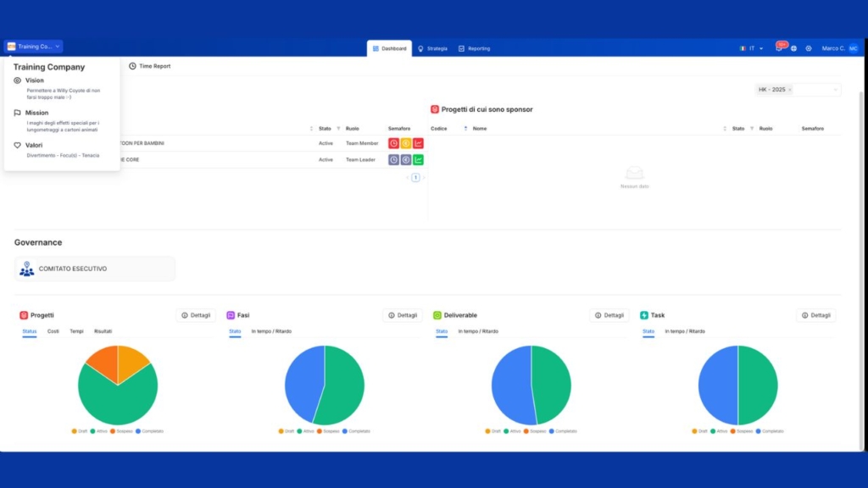
Task: Click Dettagli button in Task panel
Action: click(815, 315)
